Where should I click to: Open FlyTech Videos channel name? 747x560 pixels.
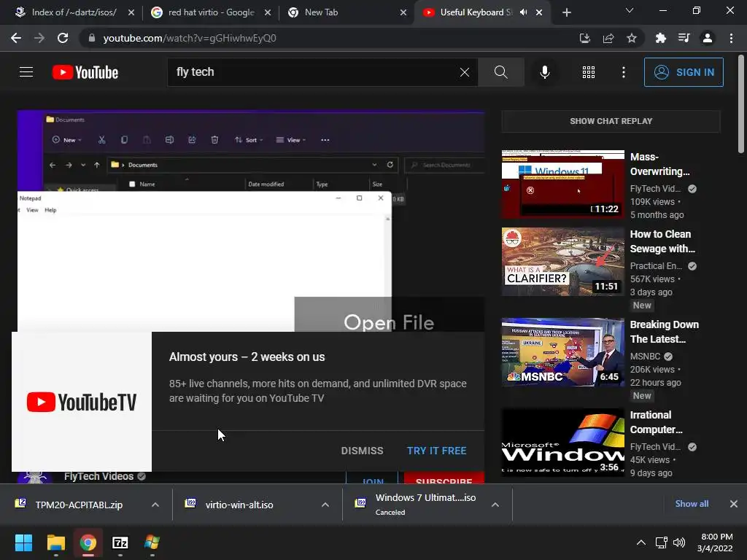(x=98, y=476)
